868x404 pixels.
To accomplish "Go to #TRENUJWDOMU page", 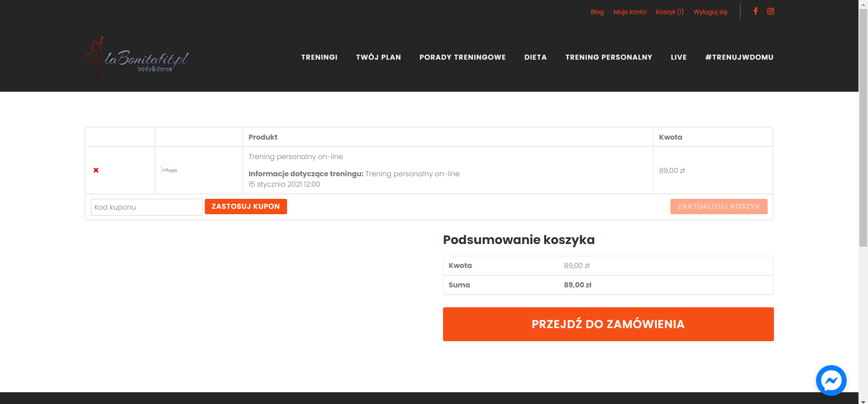I will pyautogui.click(x=739, y=57).
